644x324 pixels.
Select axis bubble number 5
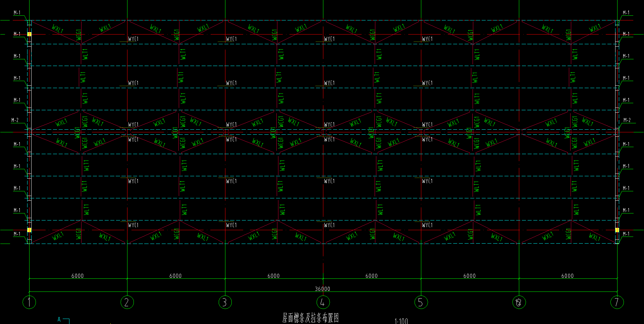click(x=421, y=302)
